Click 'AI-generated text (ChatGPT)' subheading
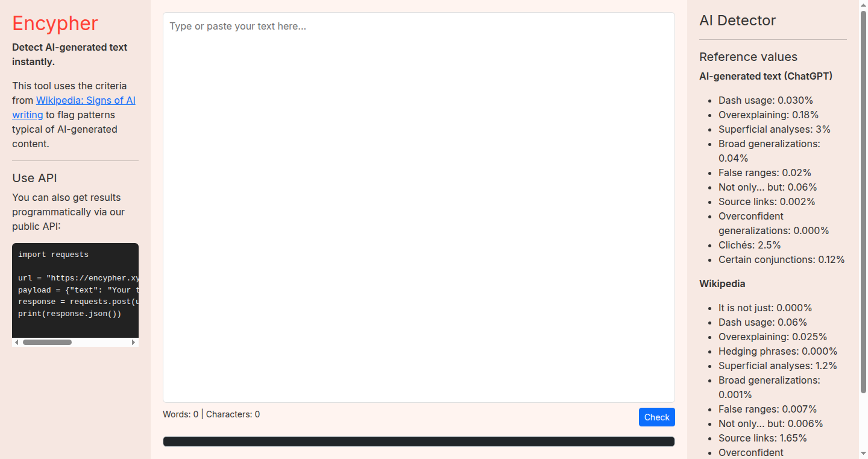This screenshot has width=868, height=459. pyautogui.click(x=766, y=76)
